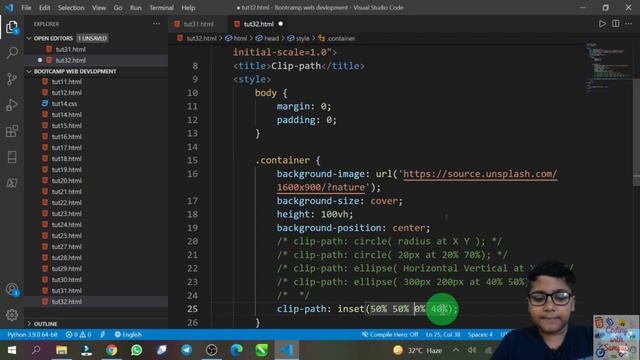This screenshot has height=360, width=640.
Task: Open the Search view in activity bar
Action: click(12, 53)
